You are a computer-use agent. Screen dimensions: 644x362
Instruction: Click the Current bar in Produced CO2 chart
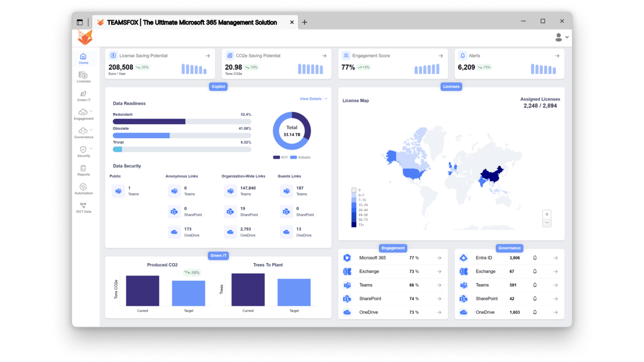pyautogui.click(x=142, y=291)
